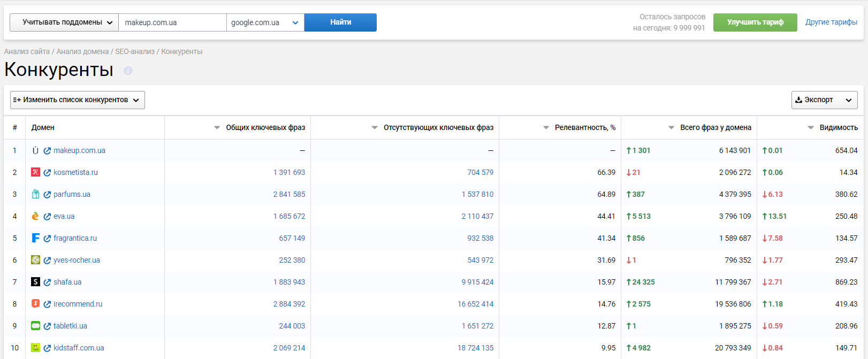
Task: Open the Экспорт dropdown
Action: pos(824,100)
